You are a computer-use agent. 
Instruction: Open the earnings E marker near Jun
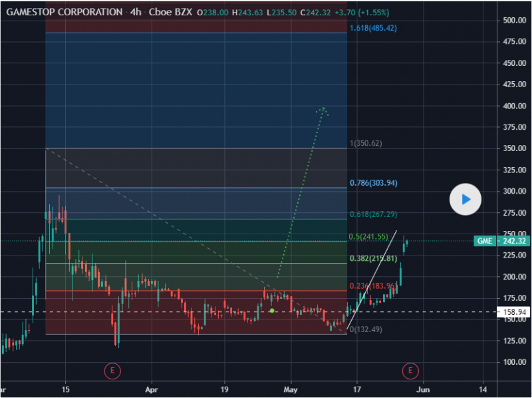click(411, 369)
